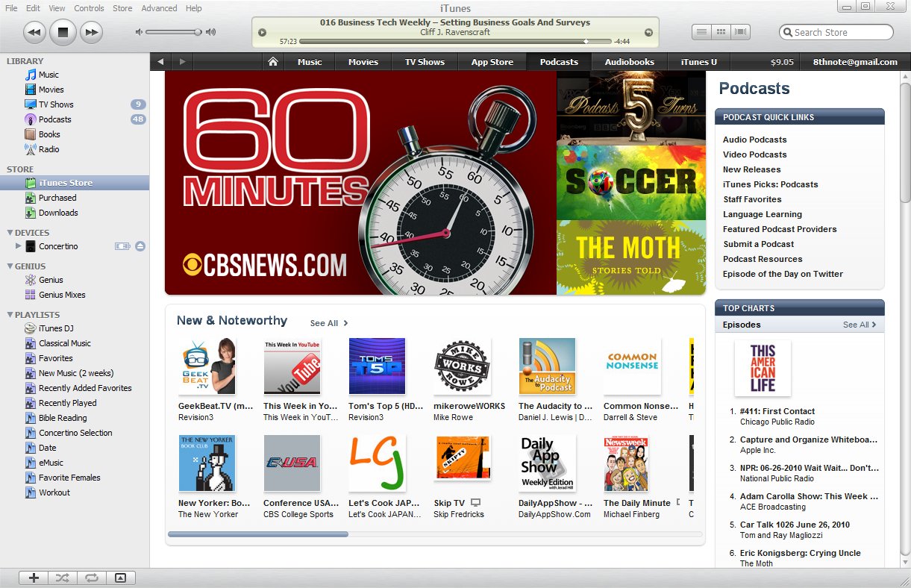Stop the currently playing podcast
911x588 pixels.
coord(63,32)
